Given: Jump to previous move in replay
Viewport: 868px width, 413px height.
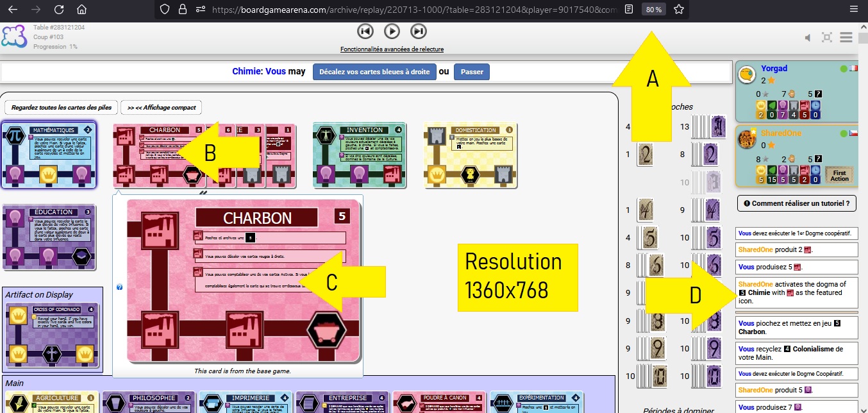Looking at the screenshot, I should click(x=365, y=31).
